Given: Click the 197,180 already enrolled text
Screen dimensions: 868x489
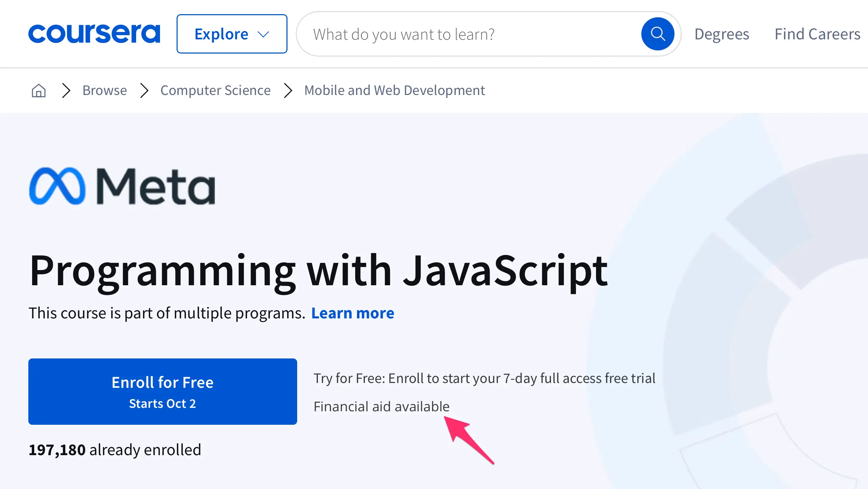Looking at the screenshot, I should 115,450.
